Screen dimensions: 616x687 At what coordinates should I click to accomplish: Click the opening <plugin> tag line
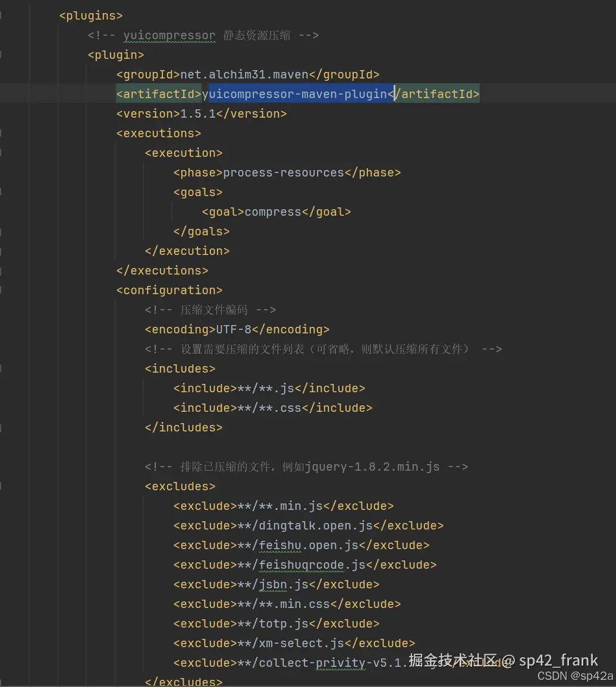pyautogui.click(x=116, y=55)
